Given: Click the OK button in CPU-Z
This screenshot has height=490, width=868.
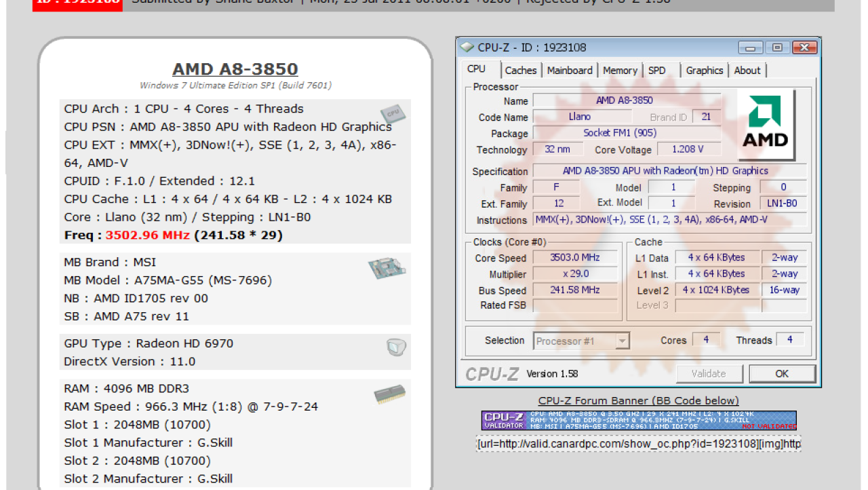Looking at the screenshot, I should click(x=782, y=373).
